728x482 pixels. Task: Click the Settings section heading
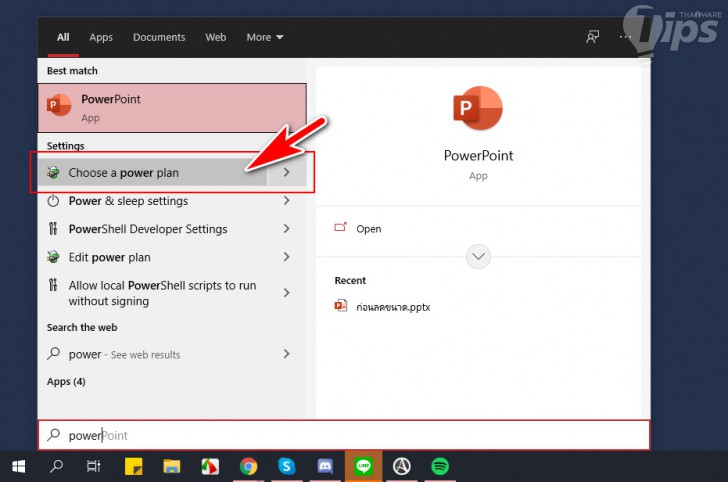tap(65, 145)
